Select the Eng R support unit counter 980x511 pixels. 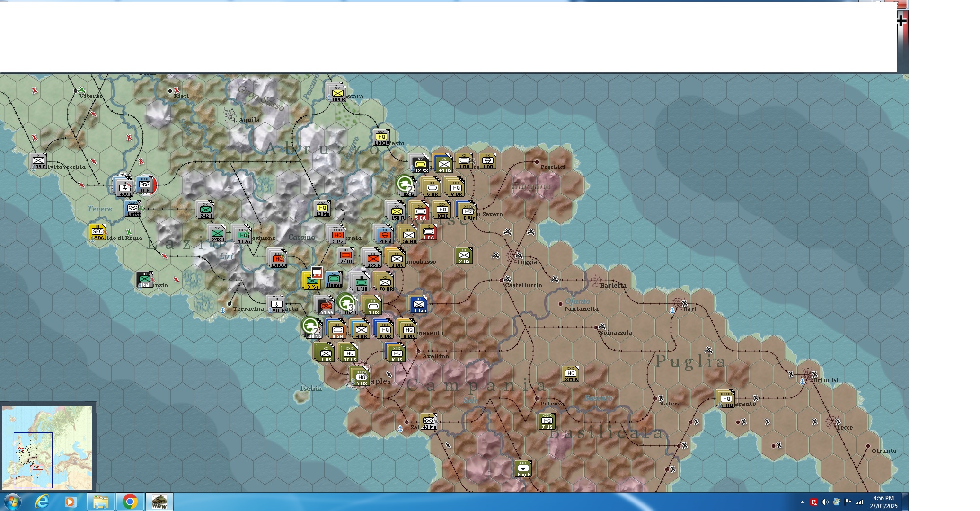[x=523, y=468]
